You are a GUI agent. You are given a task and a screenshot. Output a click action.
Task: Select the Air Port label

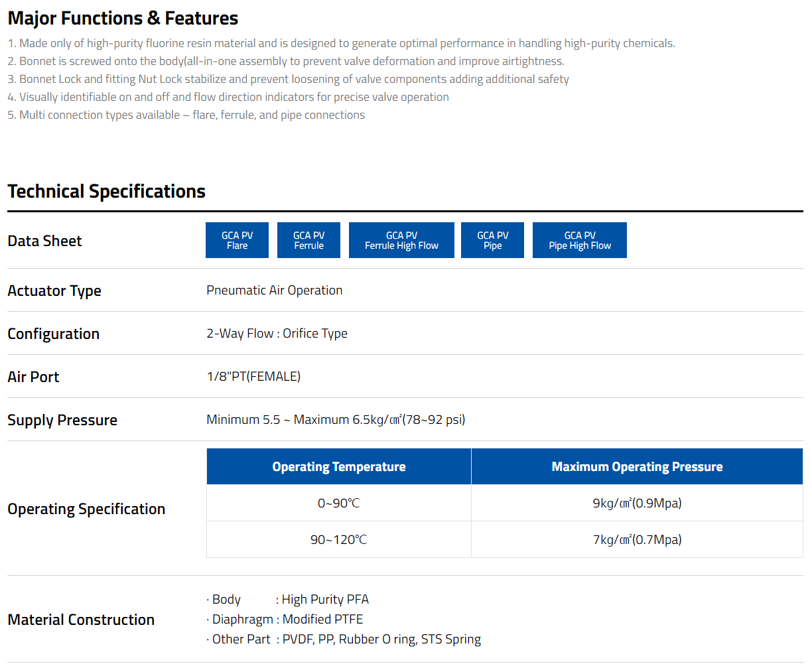[33, 377]
